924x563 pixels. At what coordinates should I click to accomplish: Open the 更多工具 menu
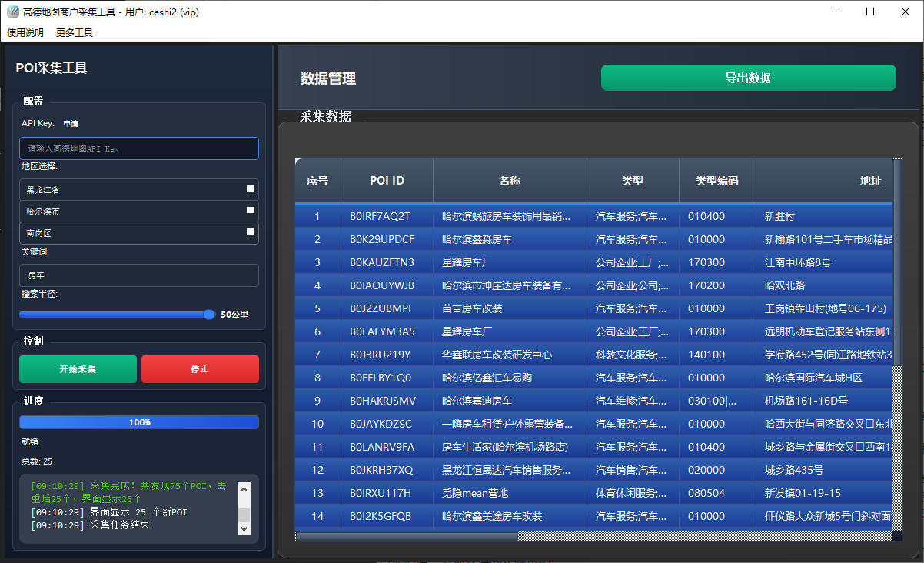(x=75, y=32)
